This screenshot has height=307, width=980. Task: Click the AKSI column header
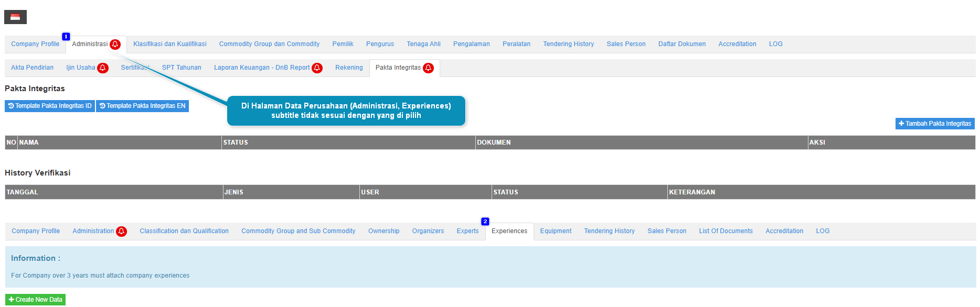(x=891, y=142)
